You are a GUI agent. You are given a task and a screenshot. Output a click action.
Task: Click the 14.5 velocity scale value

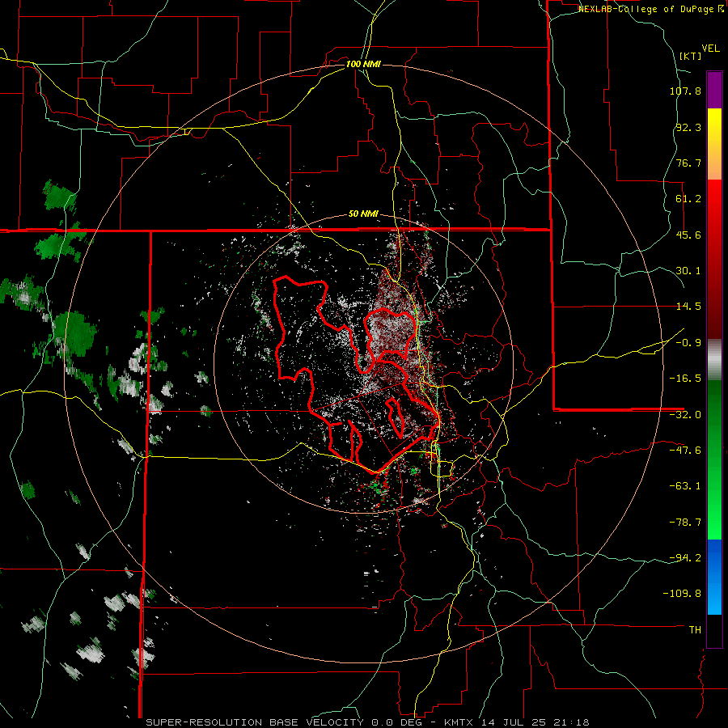click(688, 307)
